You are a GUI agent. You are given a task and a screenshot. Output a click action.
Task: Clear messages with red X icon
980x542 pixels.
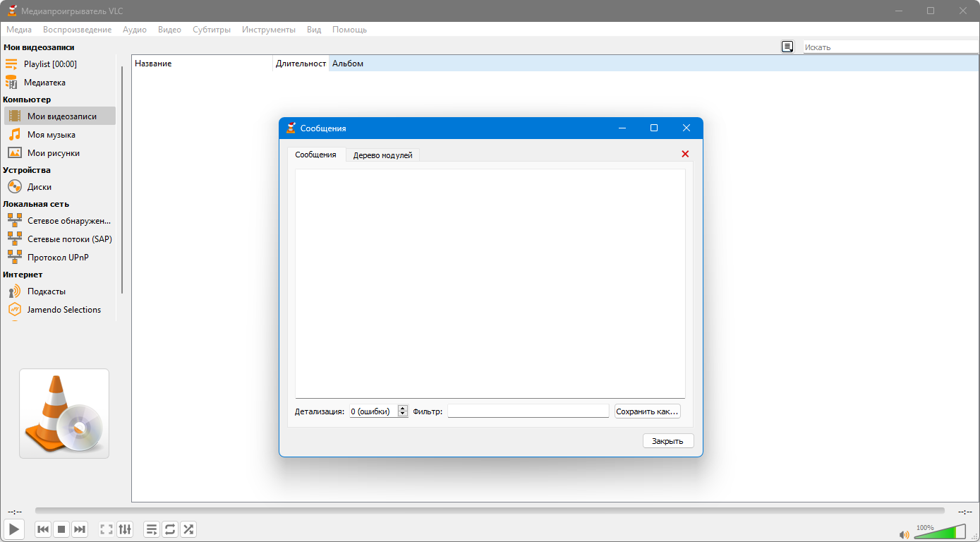point(685,154)
